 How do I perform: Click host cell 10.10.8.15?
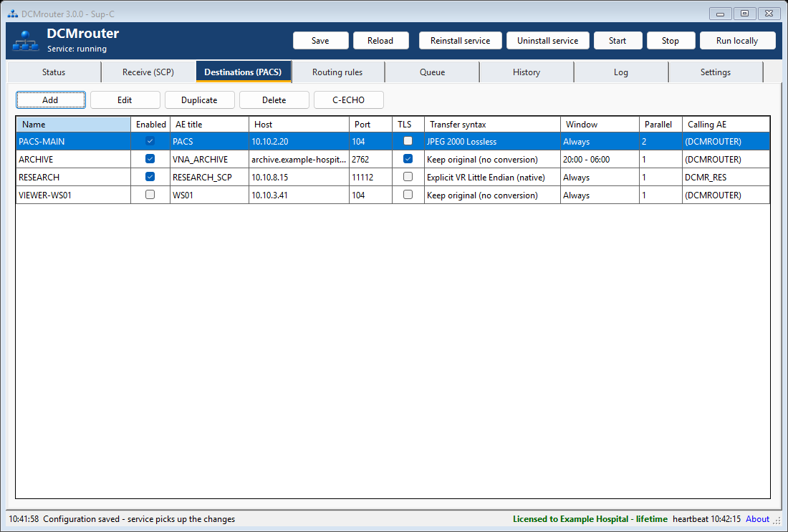299,178
